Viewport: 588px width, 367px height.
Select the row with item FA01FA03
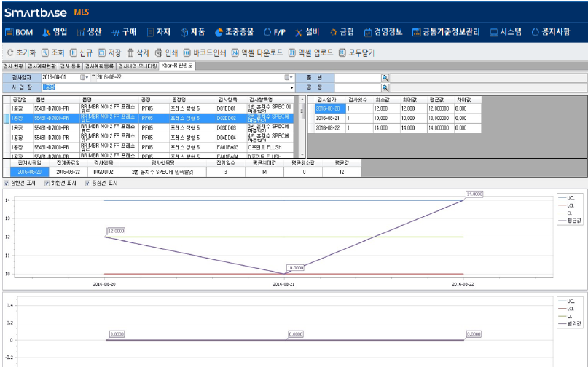[x=148, y=147]
